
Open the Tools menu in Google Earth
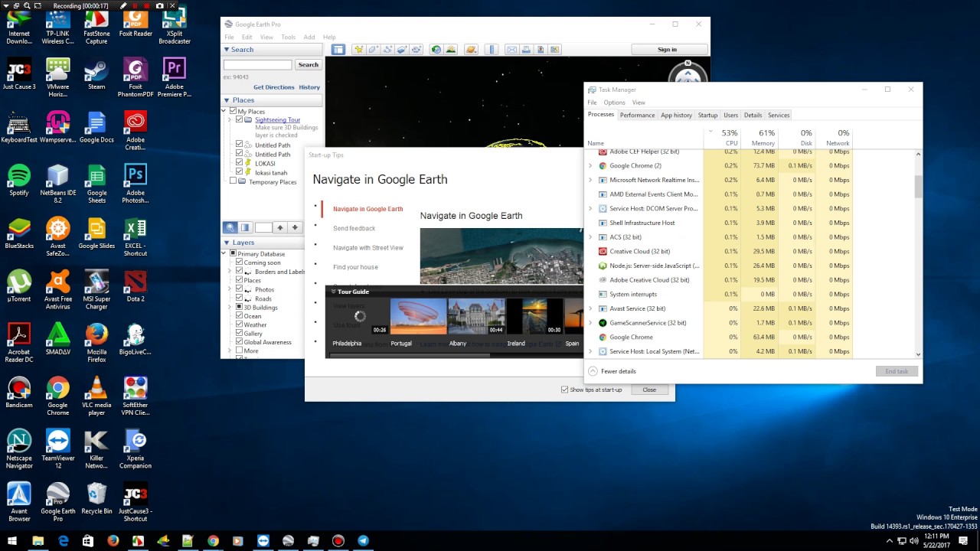[x=288, y=37]
